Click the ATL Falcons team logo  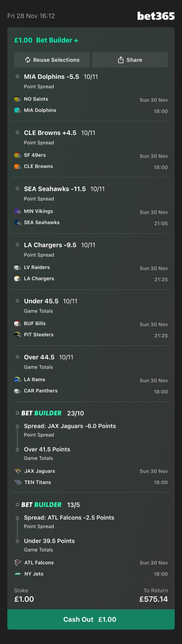pos(18,562)
